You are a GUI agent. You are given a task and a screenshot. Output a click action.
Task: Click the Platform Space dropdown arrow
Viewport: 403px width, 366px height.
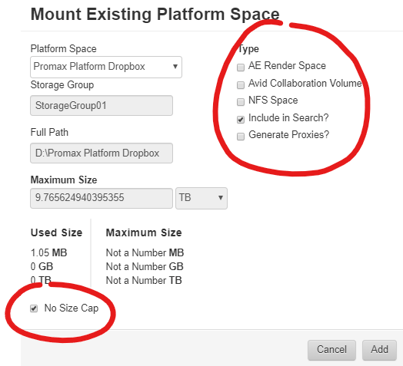pyautogui.click(x=175, y=66)
